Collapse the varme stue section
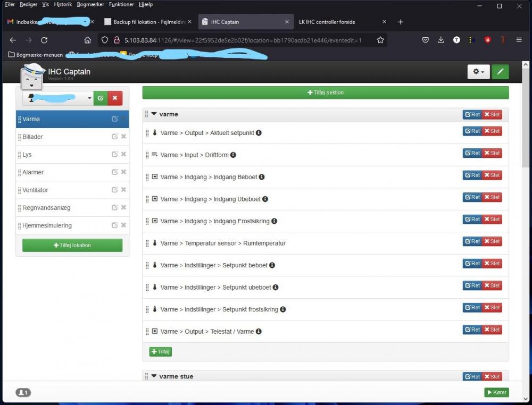 [x=154, y=376]
